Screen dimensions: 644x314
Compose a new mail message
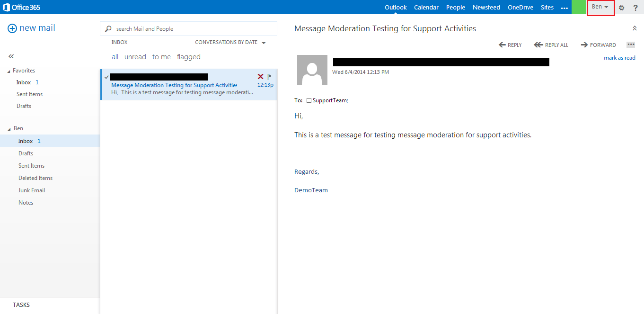tap(31, 28)
